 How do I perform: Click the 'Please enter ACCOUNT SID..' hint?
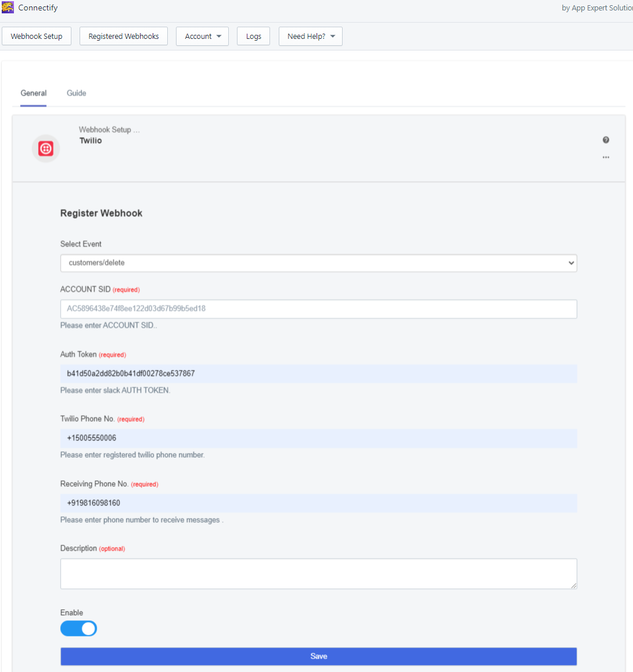click(109, 326)
